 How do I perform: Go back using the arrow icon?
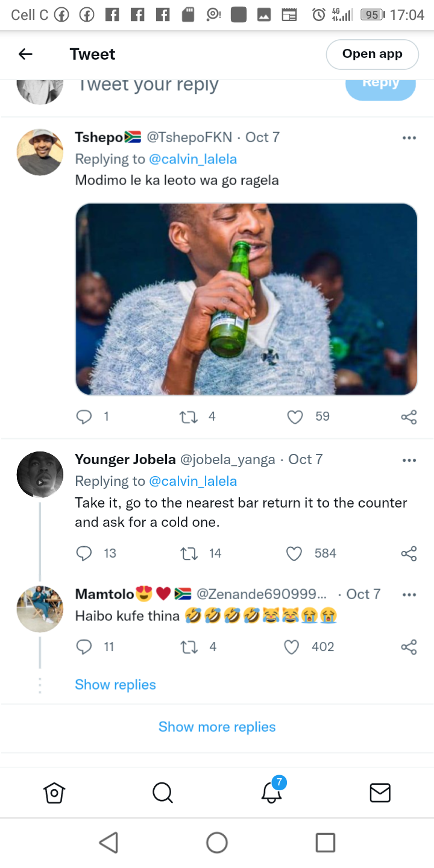tap(25, 54)
